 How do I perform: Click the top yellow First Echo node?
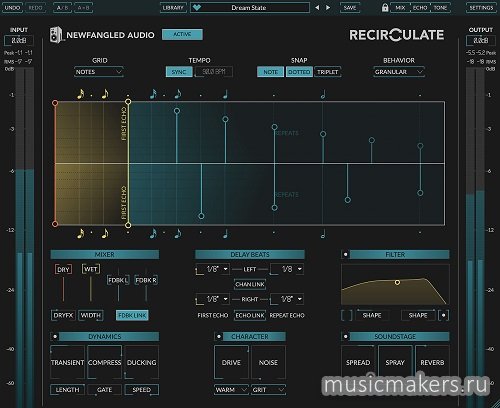pyautogui.click(x=128, y=102)
